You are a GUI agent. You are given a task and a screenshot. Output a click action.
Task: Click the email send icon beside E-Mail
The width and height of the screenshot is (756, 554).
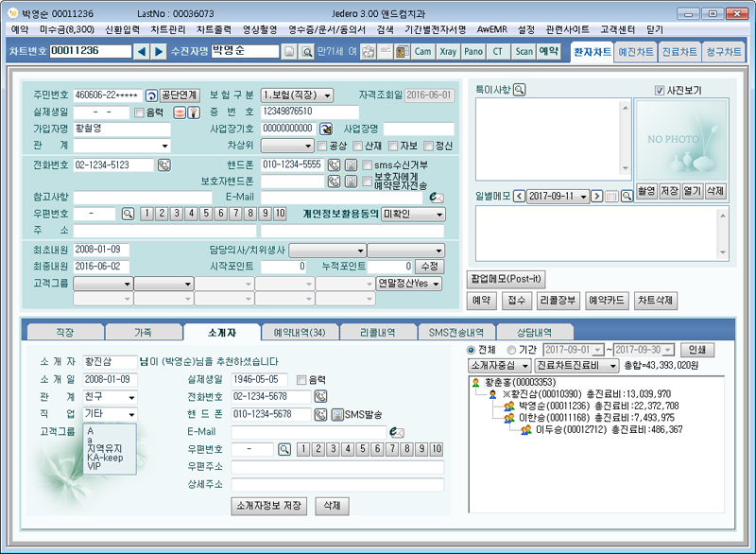pyautogui.click(x=436, y=197)
